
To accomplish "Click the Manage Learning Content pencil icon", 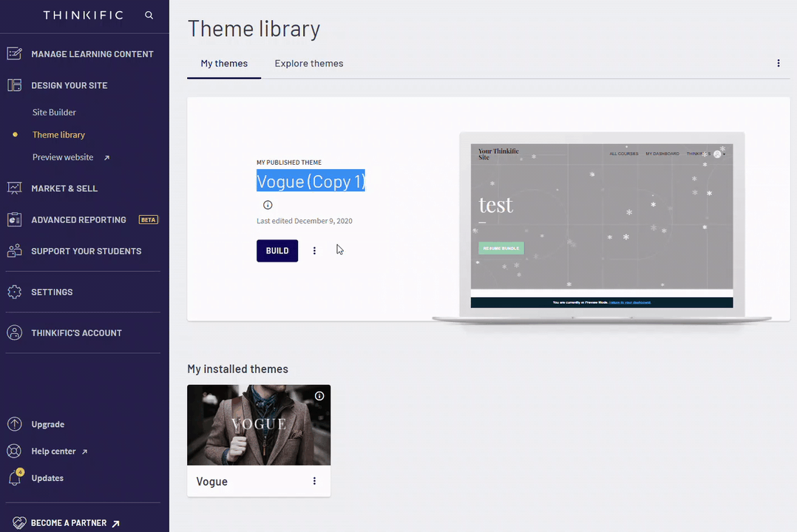I will 14,54.
